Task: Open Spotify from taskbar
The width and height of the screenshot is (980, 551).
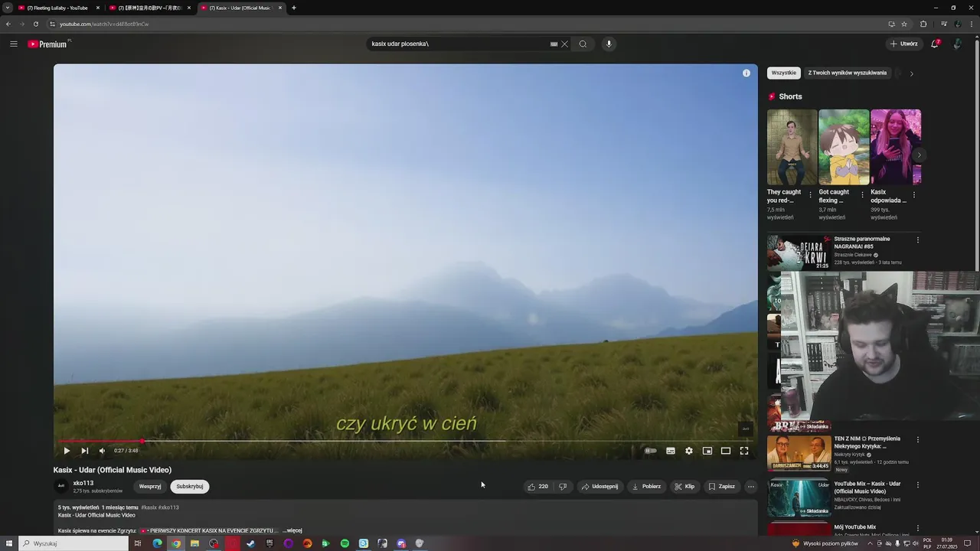Action: tap(345, 543)
